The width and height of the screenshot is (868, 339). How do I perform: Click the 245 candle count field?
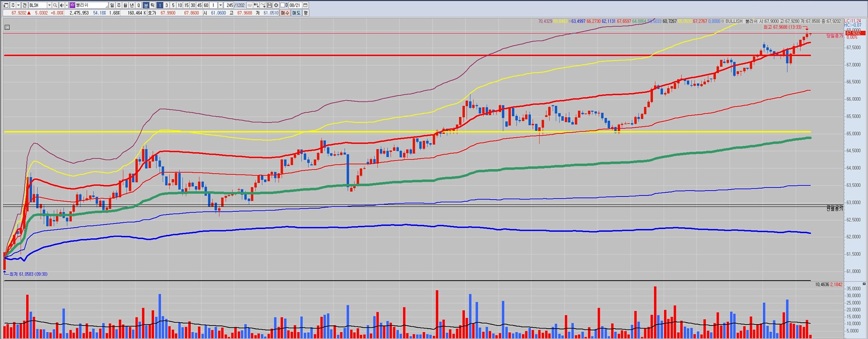(230, 5)
